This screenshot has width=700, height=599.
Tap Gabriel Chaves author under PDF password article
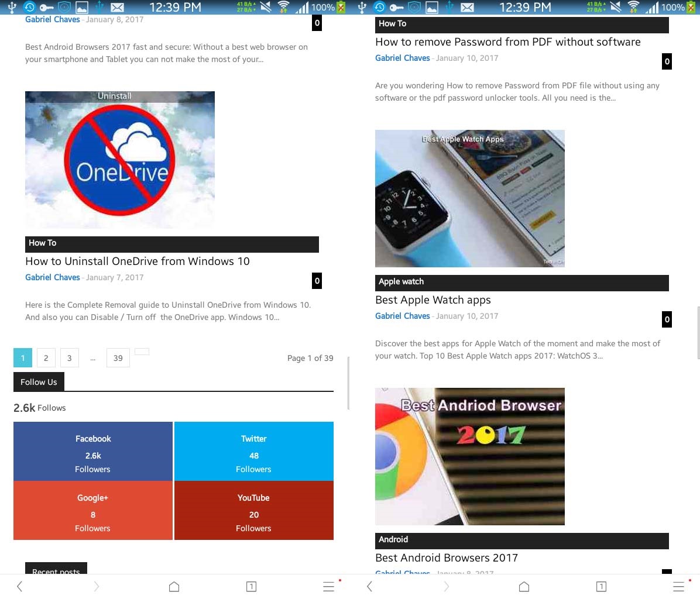tap(402, 58)
